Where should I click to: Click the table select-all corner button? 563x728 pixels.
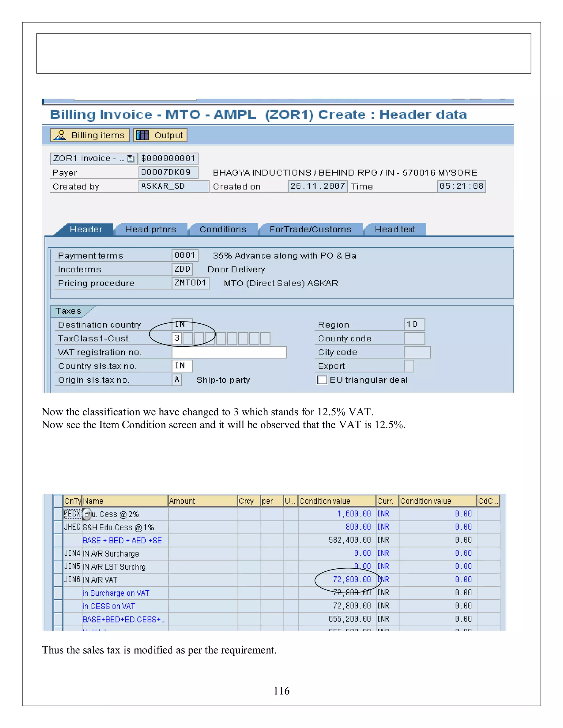point(58,501)
